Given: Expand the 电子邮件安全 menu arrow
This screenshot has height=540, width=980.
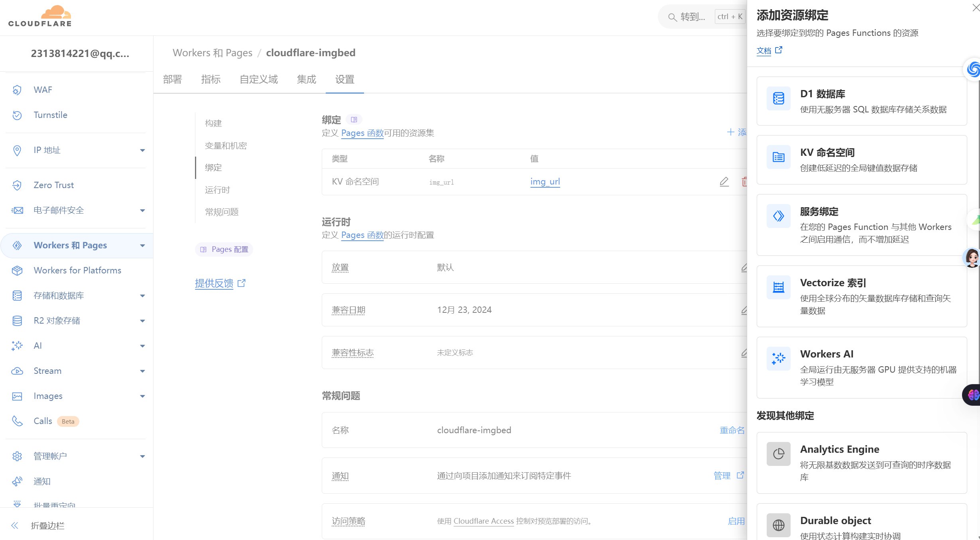Looking at the screenshot, I should pyautogui.click(x=142, y=210).
